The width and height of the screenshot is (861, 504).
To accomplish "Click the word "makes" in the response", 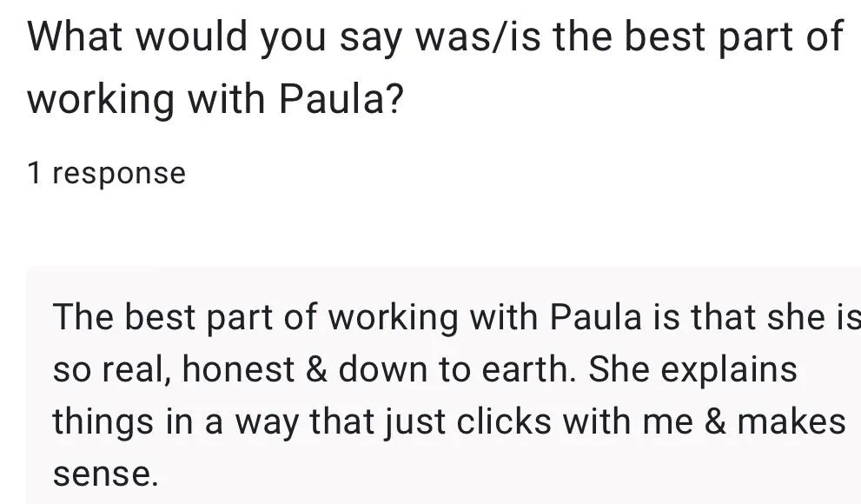I will [x=791, y=421].
